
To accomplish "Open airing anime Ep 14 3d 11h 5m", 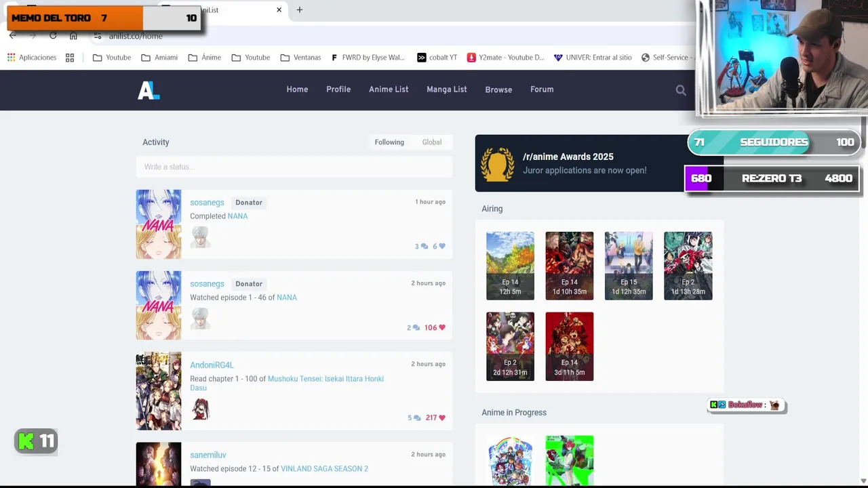I will [x=570, y=346].
